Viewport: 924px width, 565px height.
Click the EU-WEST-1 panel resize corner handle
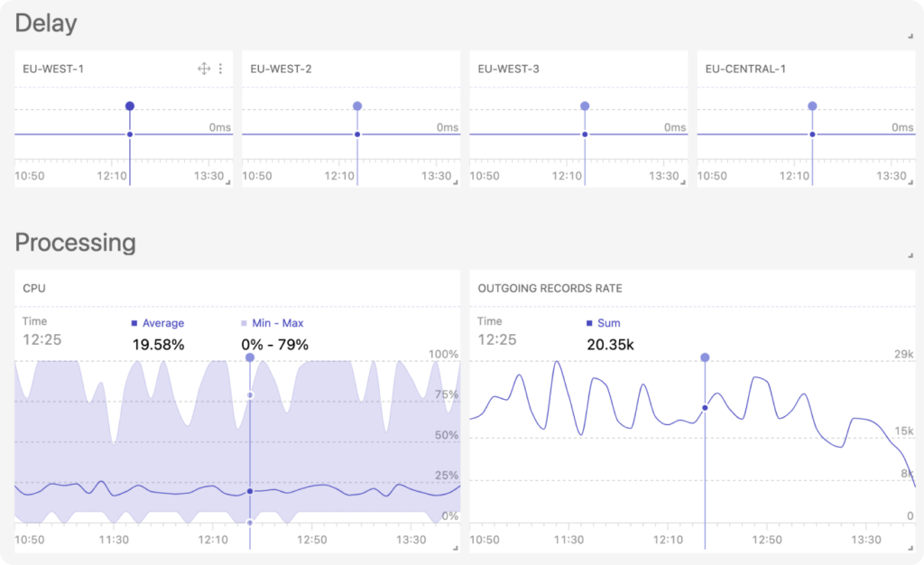pyautogui.click(x=227, y=183)
